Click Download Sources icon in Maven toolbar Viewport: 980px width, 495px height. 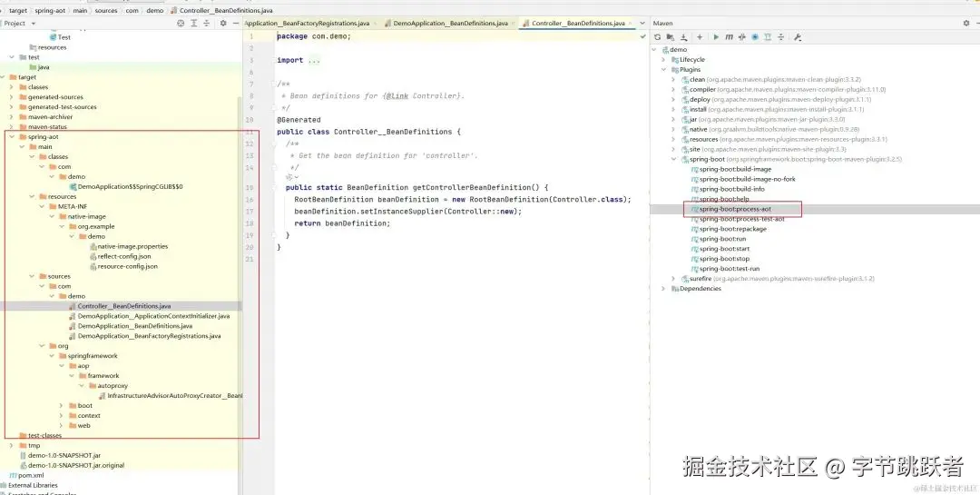click(684, 37)
